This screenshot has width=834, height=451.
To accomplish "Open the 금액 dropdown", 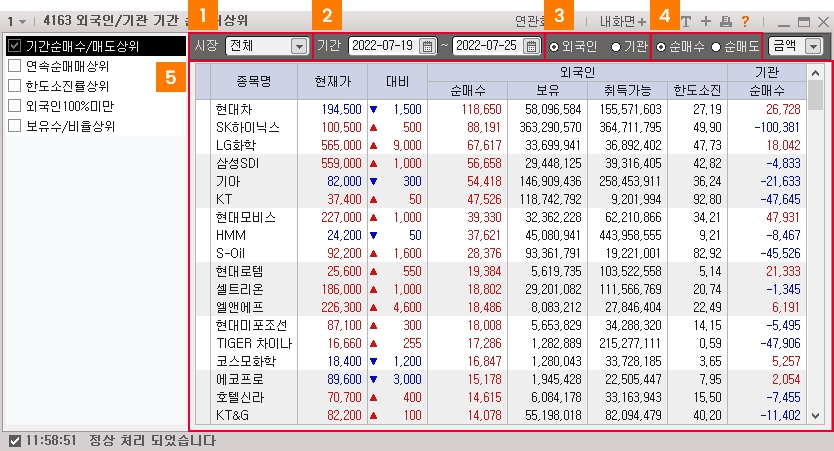I will point(795,46).
